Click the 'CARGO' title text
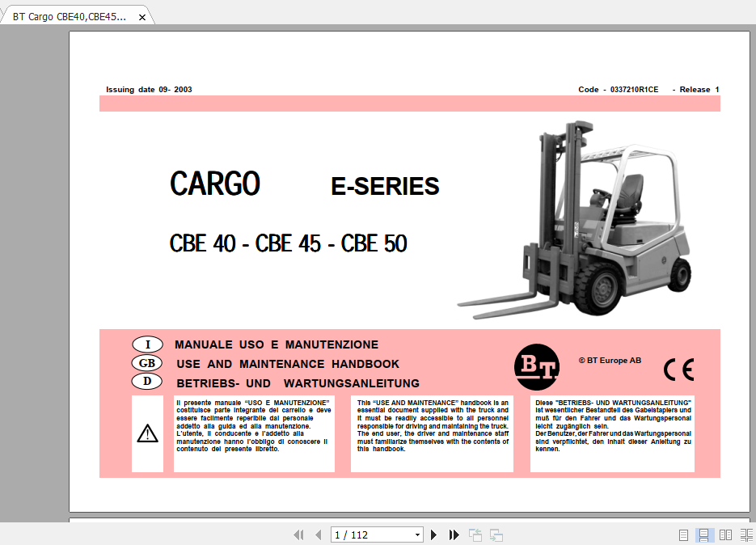The height and width of the screenshot is (545, 756). (x=215, y=184)
